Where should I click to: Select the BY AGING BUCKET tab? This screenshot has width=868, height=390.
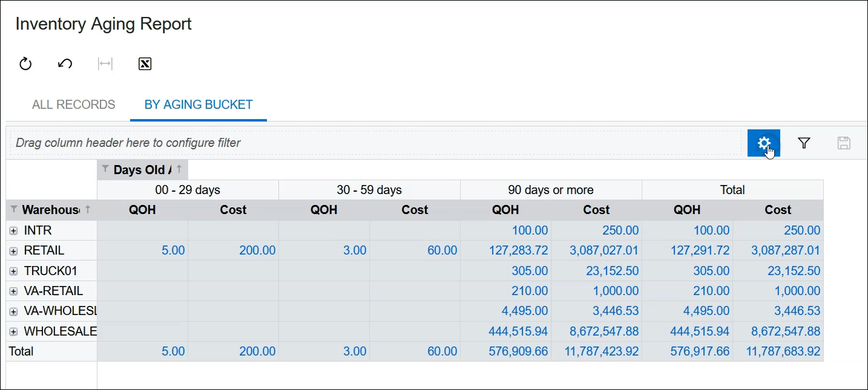coord(198,105)
